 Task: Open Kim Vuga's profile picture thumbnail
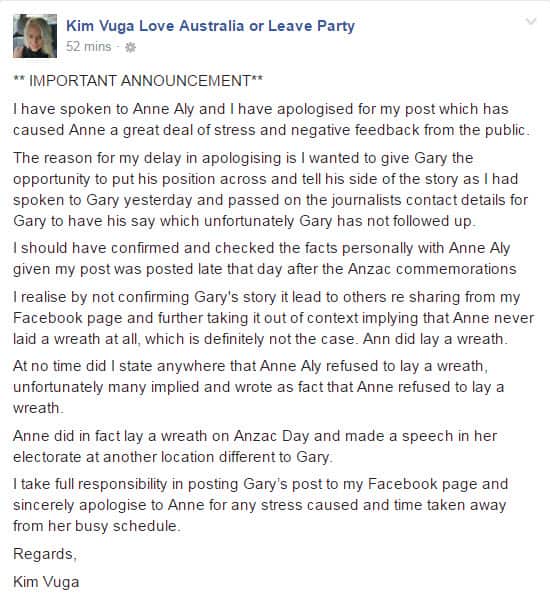click(x=35, y=36)
